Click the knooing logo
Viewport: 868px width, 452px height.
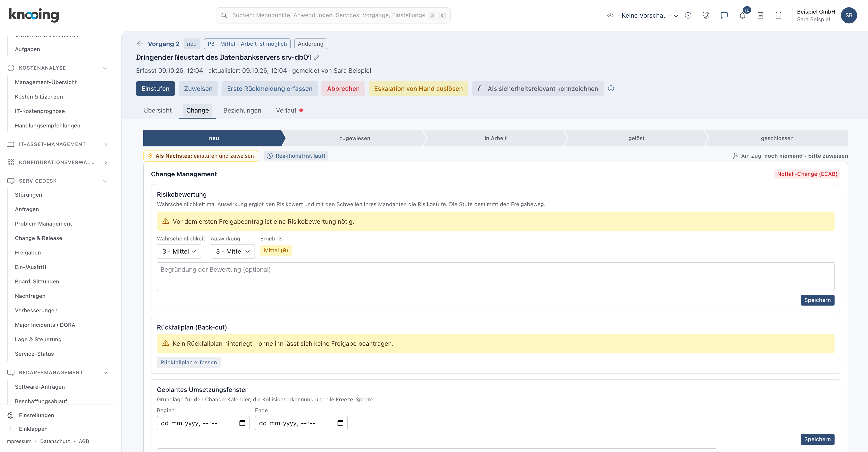[x=34, y=15]
